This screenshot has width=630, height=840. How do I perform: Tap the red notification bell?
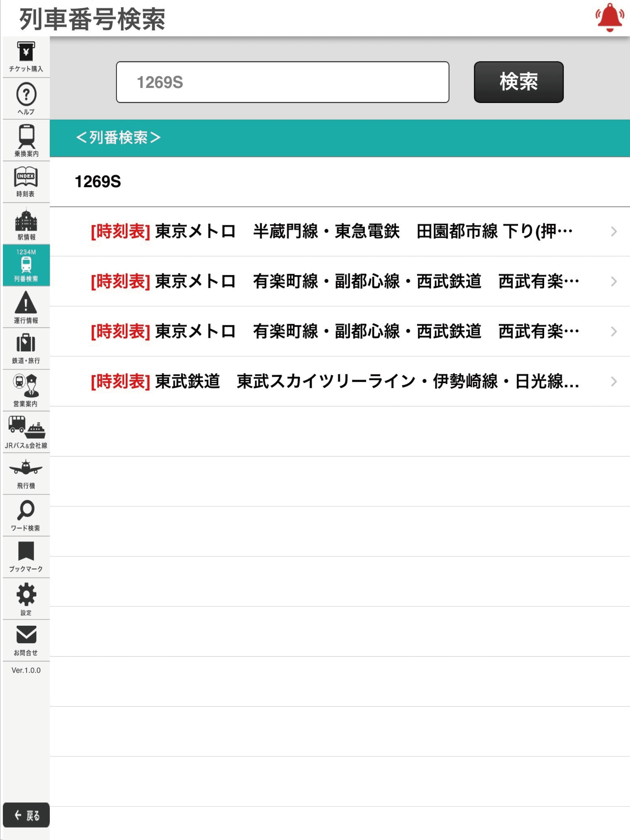[609, 18]
